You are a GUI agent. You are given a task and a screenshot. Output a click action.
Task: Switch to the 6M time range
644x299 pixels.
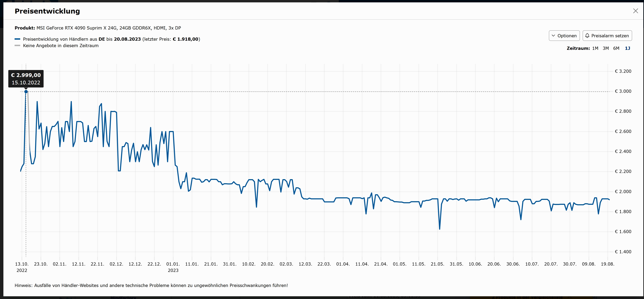616,48
